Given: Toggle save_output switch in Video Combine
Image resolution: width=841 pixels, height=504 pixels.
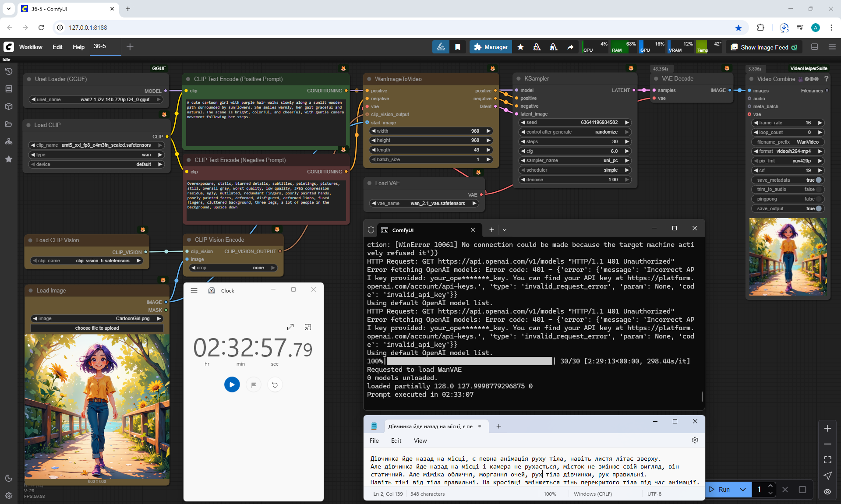Looking at the screenshot, I should point(818,208).
